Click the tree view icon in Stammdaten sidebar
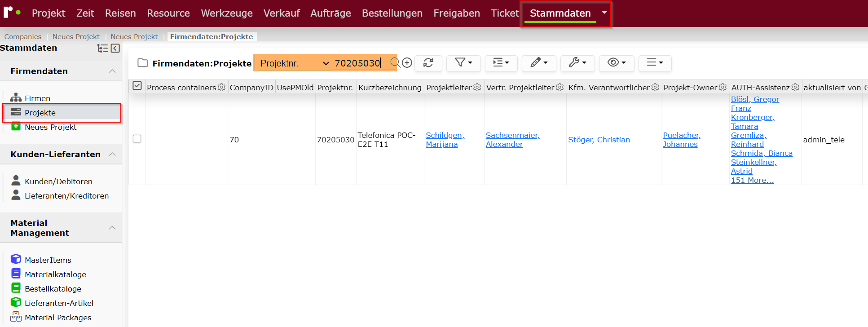 (x=103, y=48)
